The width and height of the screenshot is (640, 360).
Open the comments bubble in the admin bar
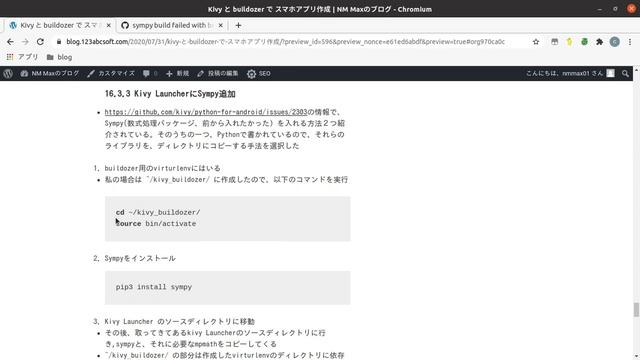pos(150,73)
